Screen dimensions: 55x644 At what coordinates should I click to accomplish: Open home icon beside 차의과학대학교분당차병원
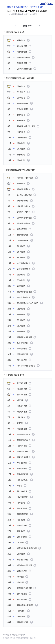[38, 365]
